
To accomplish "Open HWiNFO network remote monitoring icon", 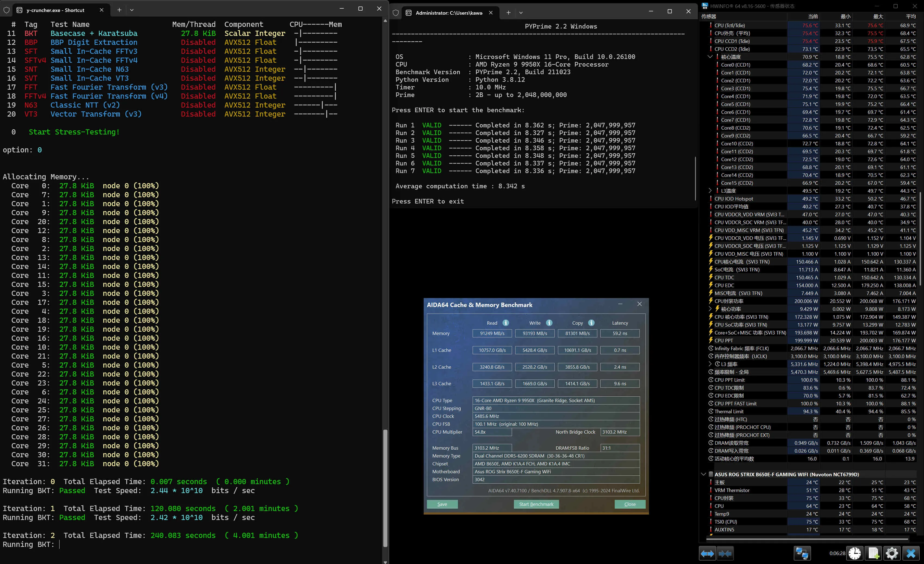I will point(802,553).
